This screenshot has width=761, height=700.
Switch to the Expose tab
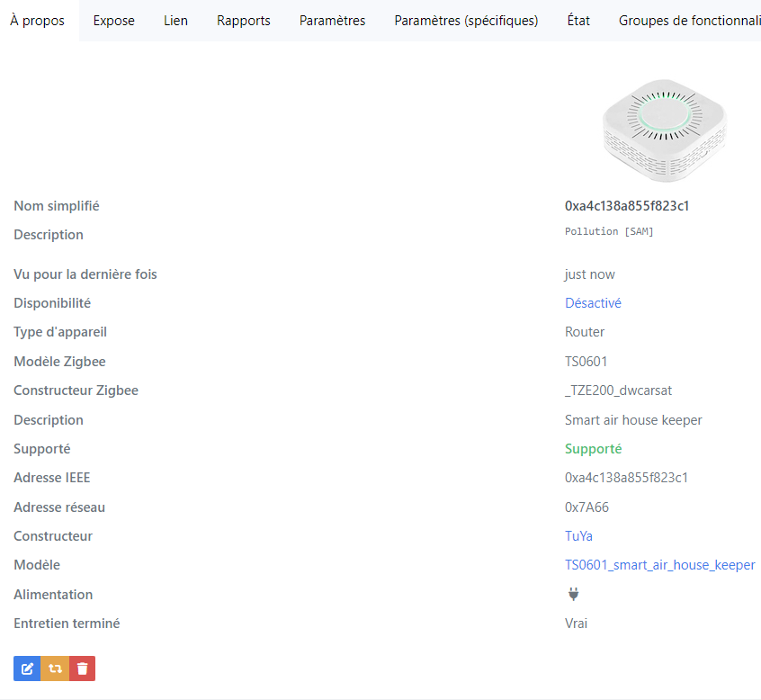(114, 21)
